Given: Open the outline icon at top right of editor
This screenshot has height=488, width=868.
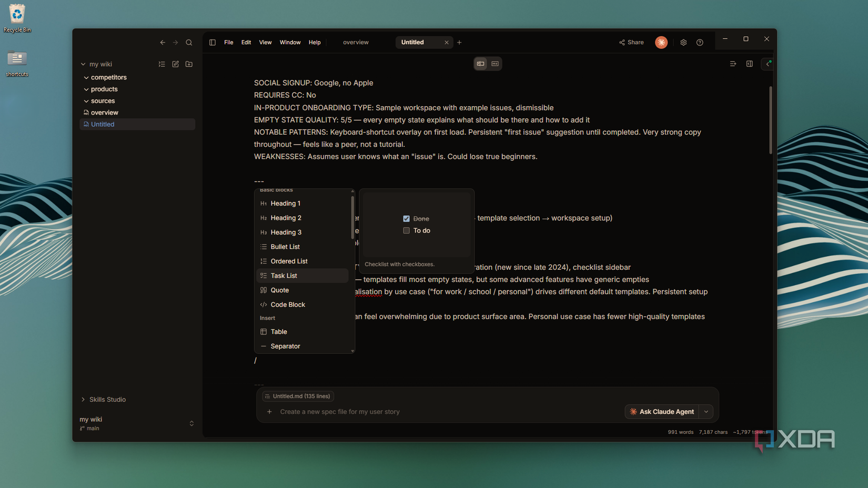Looking at the screenshot, I should click(733, 64).
